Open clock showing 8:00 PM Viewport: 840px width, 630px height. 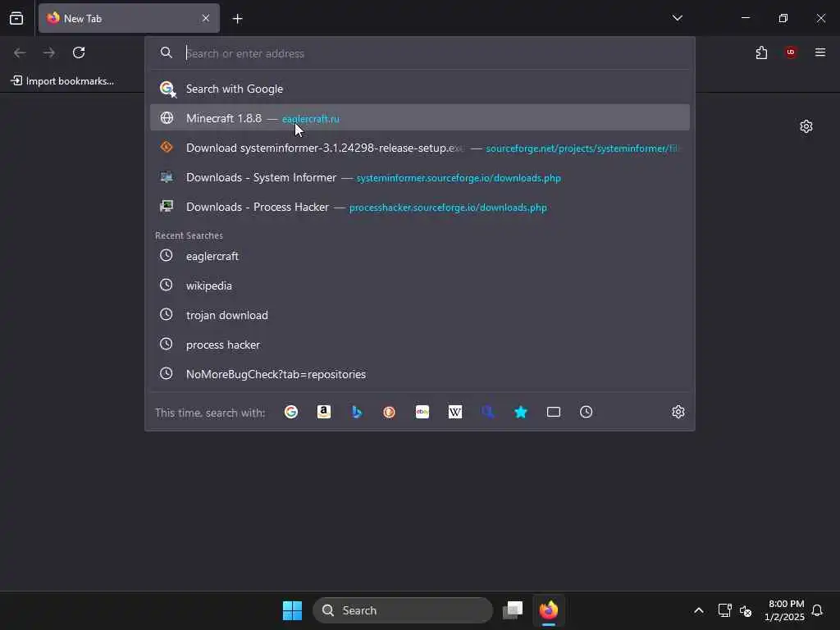[x=784, y=610]
